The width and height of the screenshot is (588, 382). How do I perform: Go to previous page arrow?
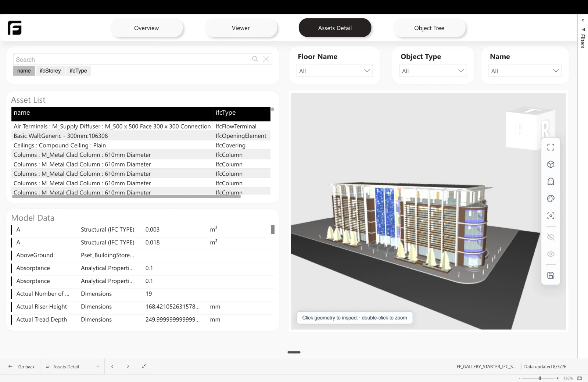tap(112, 367)
